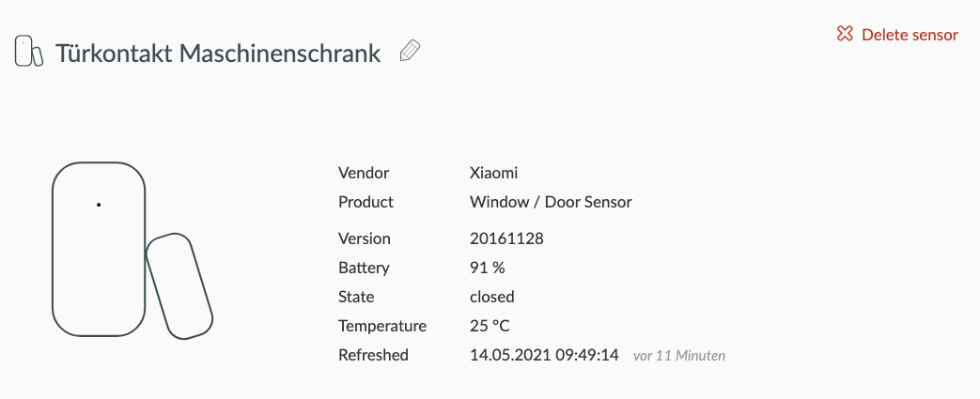Click the 91 % battery value
This screenshot has width=980, height=399.
pos(487,268)
